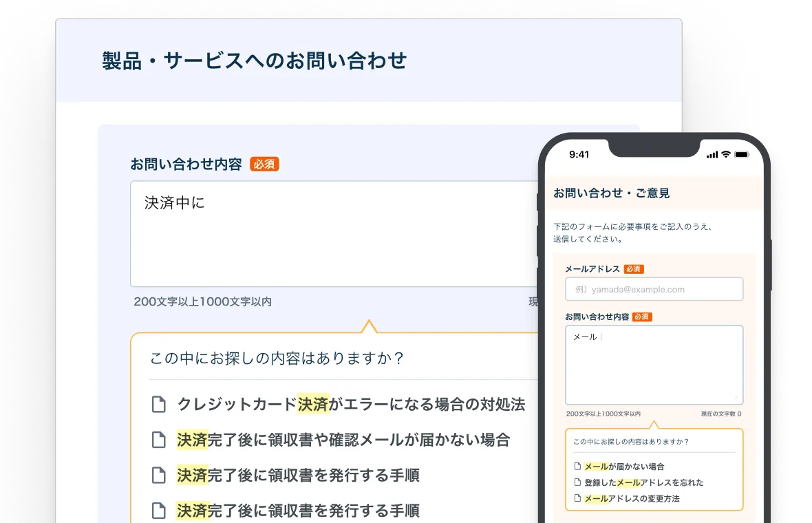Open the メールが届かない場合 suggestion on the phone
This screenshot has width=812, height=523.
(624, 467)
